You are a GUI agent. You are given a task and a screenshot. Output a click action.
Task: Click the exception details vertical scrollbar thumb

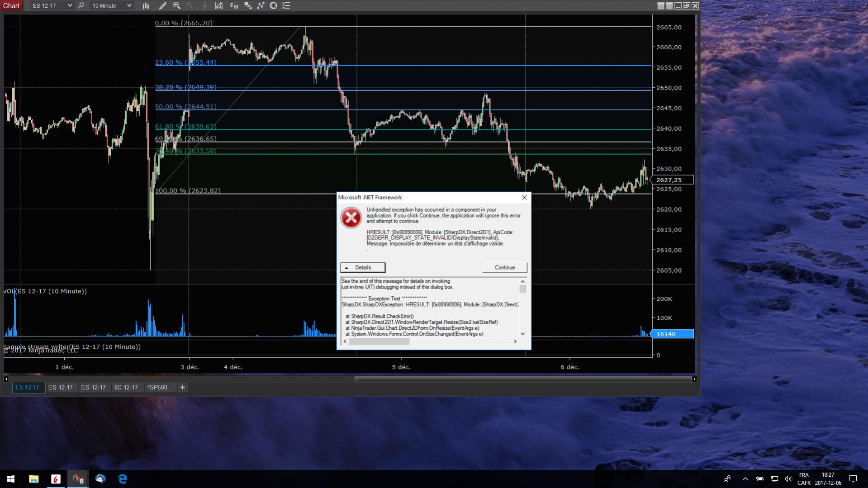[x=523, y=289]
